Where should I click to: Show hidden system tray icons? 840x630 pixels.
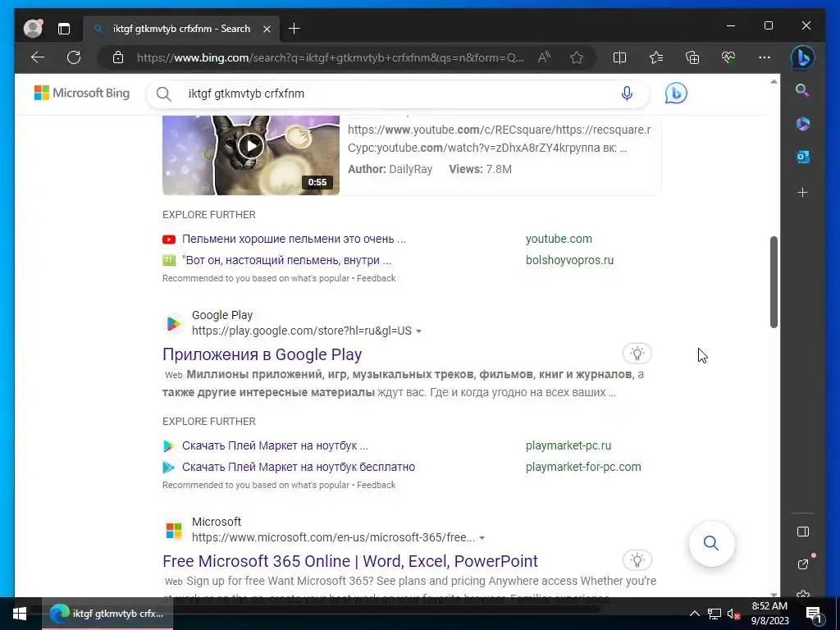click(x=694, y=614)
